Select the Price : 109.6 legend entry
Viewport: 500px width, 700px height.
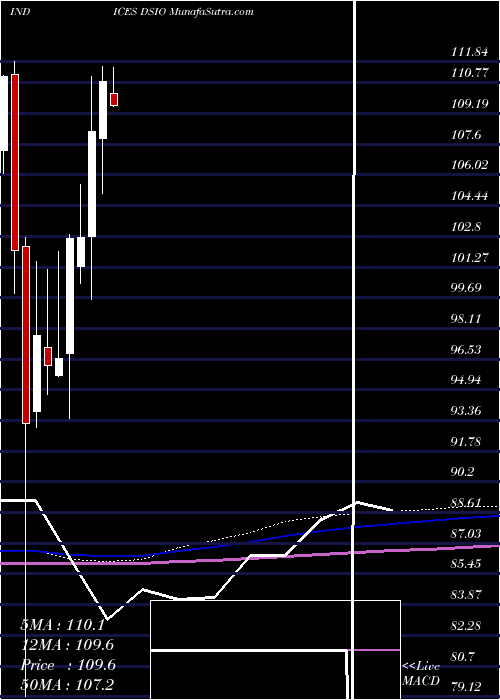(x=68, y=665)
